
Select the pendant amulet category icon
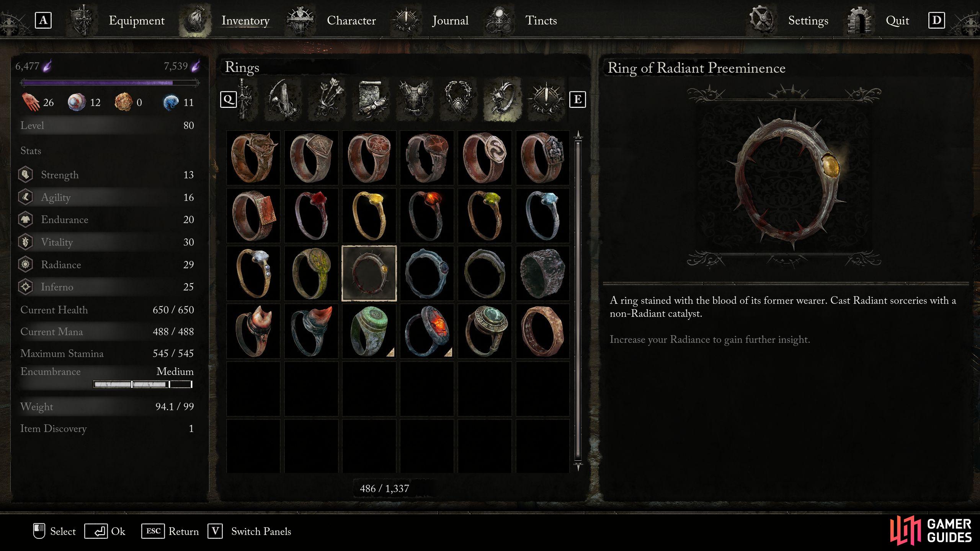click(458, 99)
